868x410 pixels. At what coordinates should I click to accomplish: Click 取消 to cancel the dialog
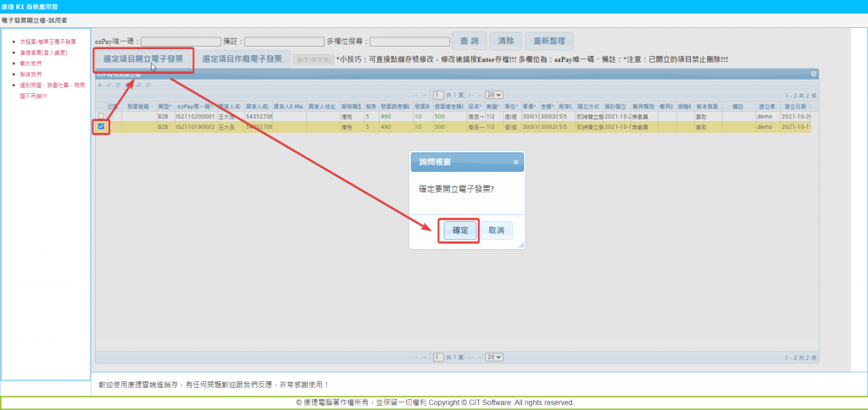[496, 230]
